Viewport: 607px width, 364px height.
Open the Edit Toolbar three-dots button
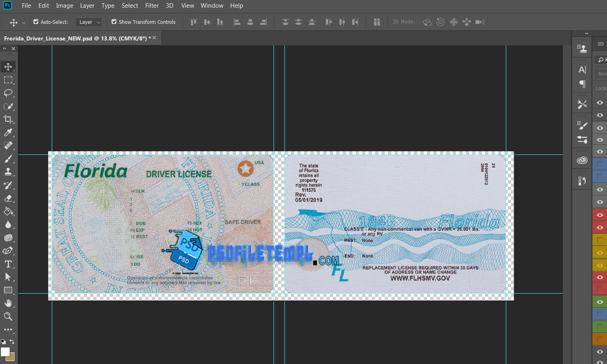pos(9,329)
